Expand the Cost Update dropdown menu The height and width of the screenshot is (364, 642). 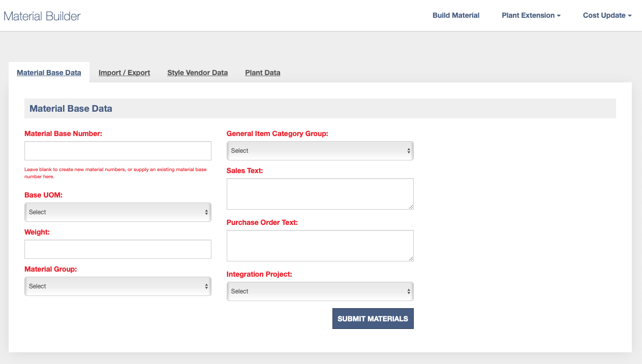607,15
